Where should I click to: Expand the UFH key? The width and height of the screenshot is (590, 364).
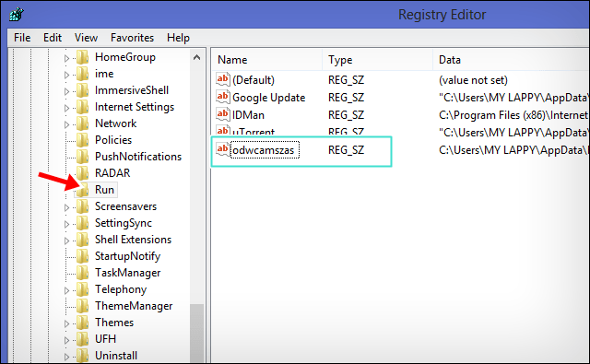tap(66, 340)
